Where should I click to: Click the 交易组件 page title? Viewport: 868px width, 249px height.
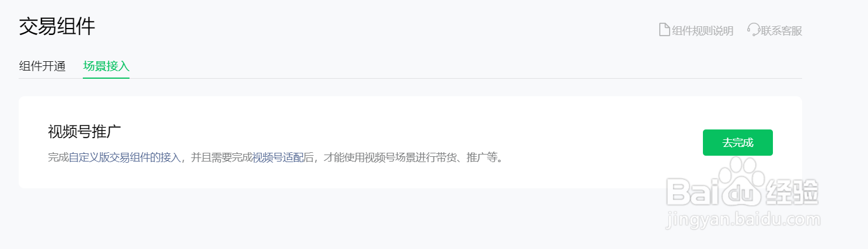click(57, 27)
